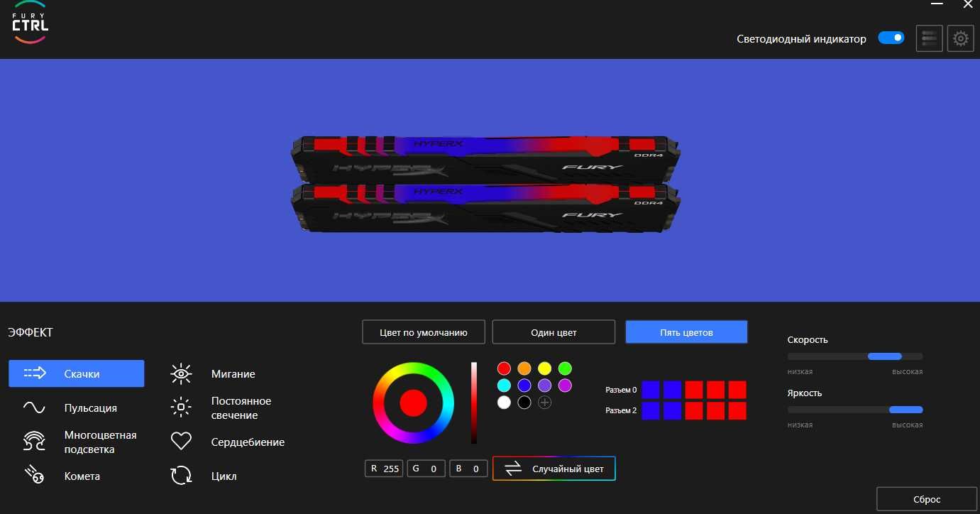Image resolution: width=980 pixels, height=514 pixels.
Task: Click the Пульсация wave icon
Action: (34, 408)
